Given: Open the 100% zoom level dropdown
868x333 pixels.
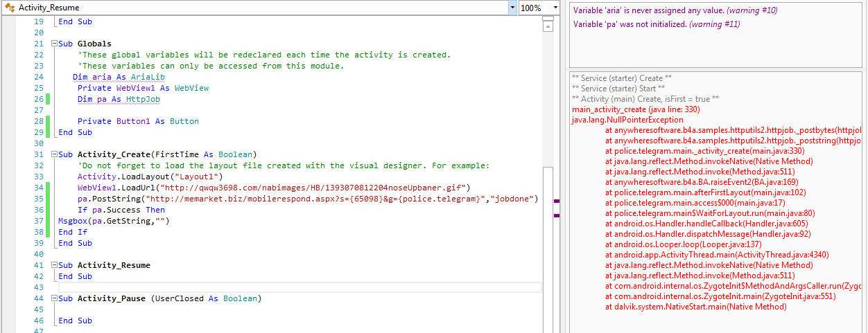Looking at the screenshot, I should 539,8.
